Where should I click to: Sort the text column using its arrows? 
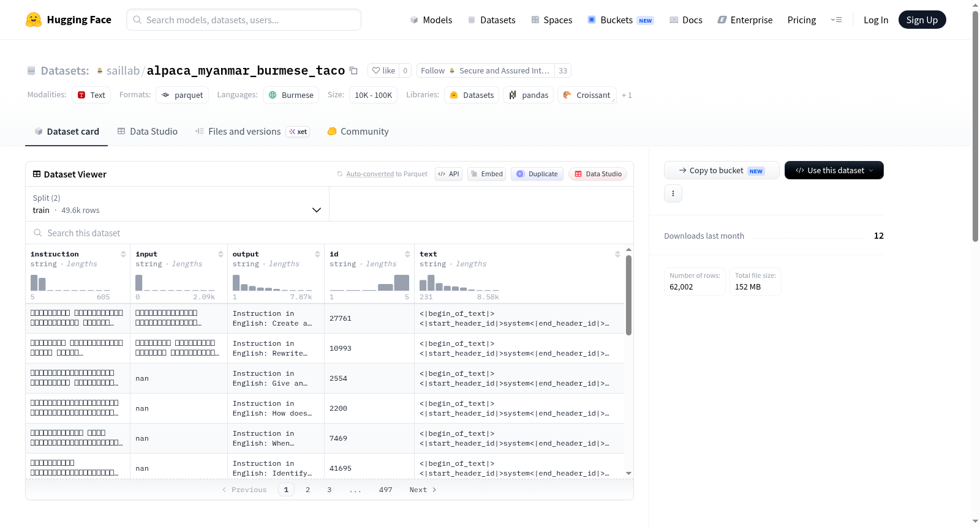pyautogui.click(x=617, y=254)
